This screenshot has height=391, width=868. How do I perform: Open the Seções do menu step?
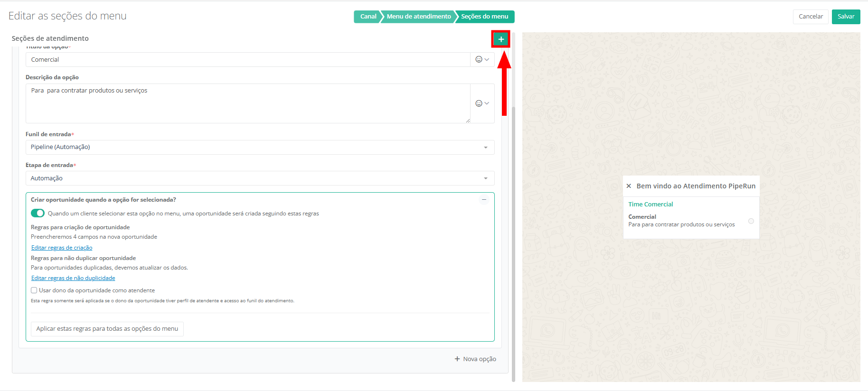tap(484, 17)
